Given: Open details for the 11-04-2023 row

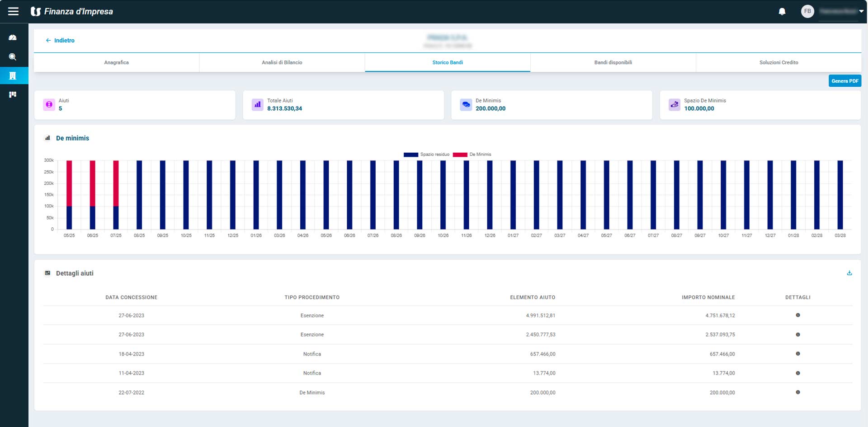Looking at the screenshot, I should (x=798, y=373).
